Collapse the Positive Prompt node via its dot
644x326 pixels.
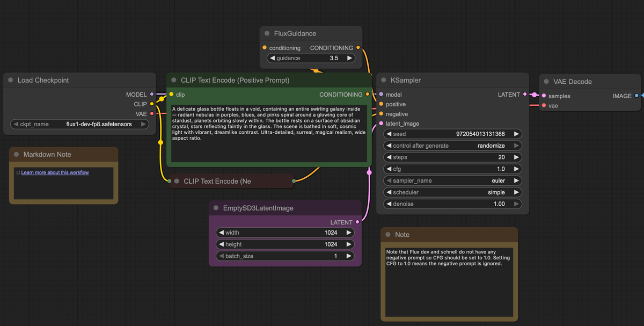[173, 80]
